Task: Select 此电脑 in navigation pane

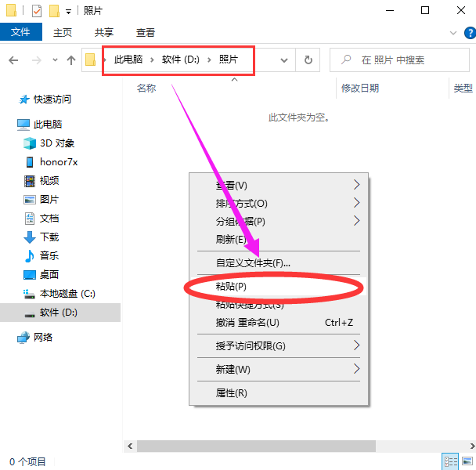Action: point(48,125)
